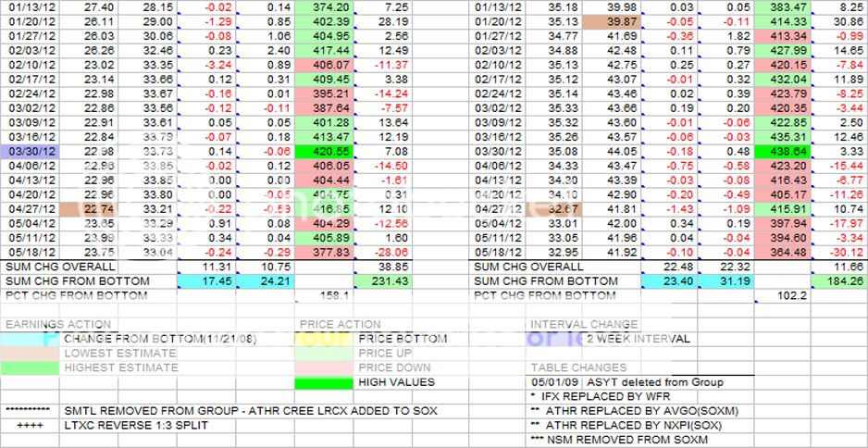Click the green Highest Estimate legend swatch
Screen dimensions: 868x448
pos(30,367)
